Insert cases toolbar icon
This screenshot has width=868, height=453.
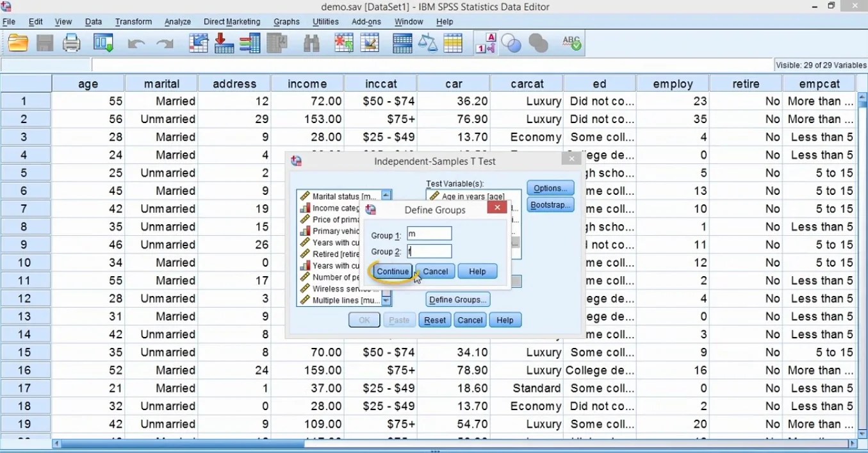(x=345, y=44)
